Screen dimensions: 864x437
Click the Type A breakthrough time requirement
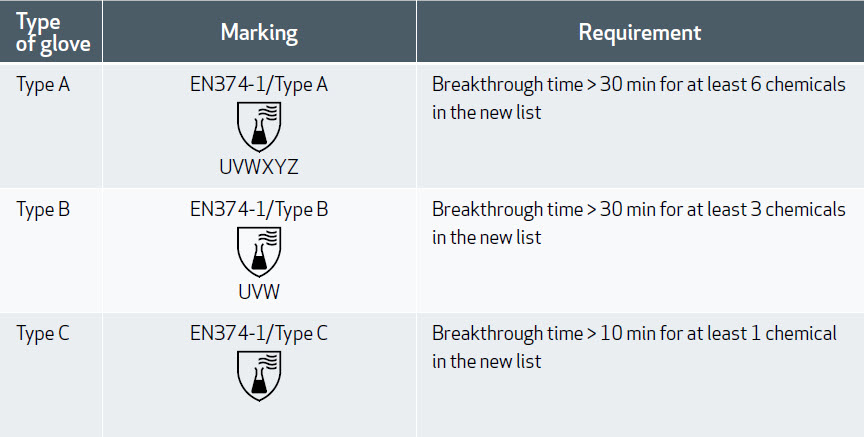[638, 98]
